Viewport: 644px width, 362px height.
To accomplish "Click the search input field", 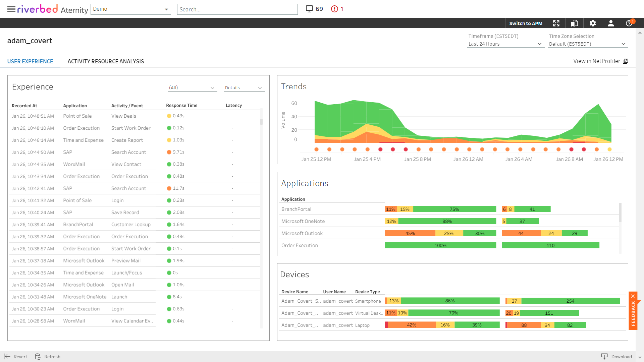I will point(237,8).
